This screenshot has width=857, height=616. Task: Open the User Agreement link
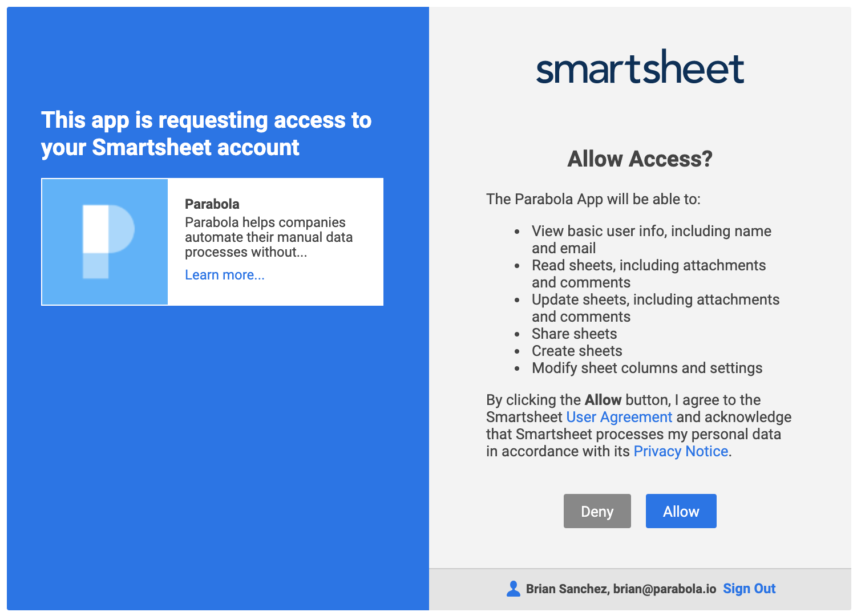(619, 417)
